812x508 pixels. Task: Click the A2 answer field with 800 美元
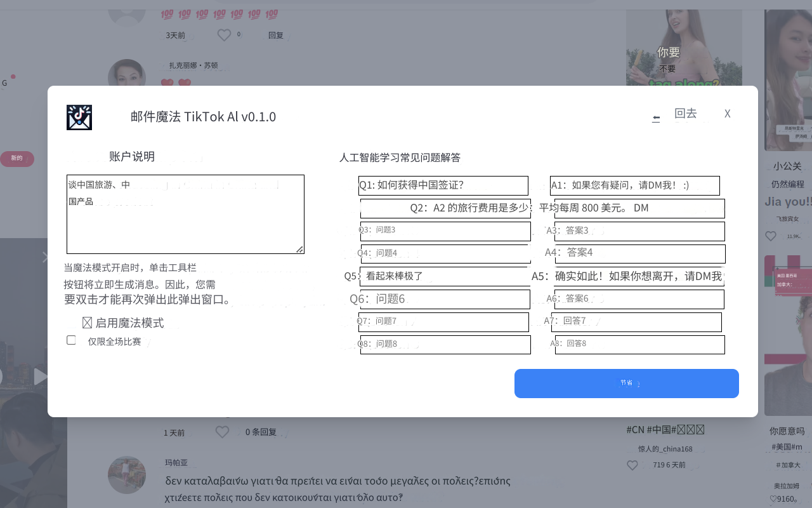(639, 208)
